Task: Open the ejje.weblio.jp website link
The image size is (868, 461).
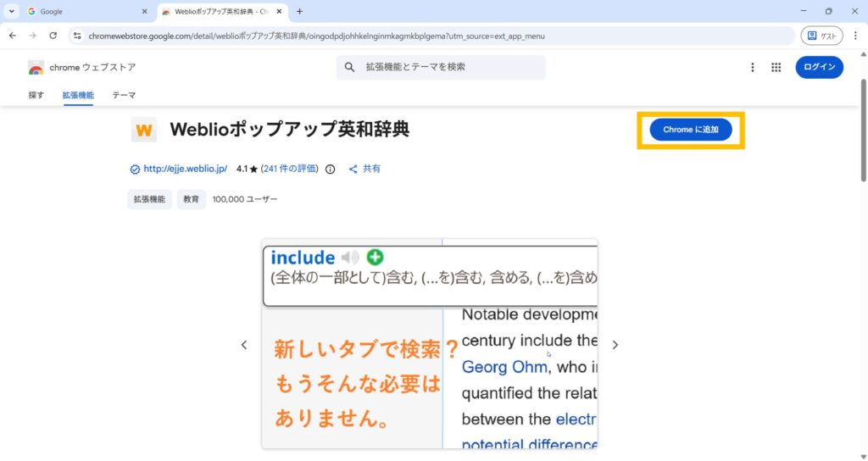Action: (x=185, y=169)
